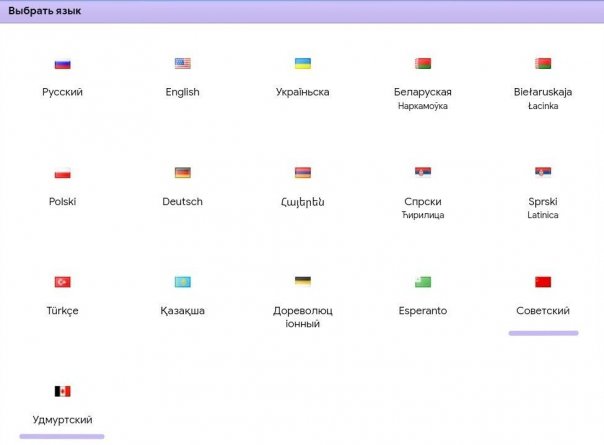The height and width of the screenshot is (445, 604).
Task: Select the Türkçe language label
Action: (62, 311)
